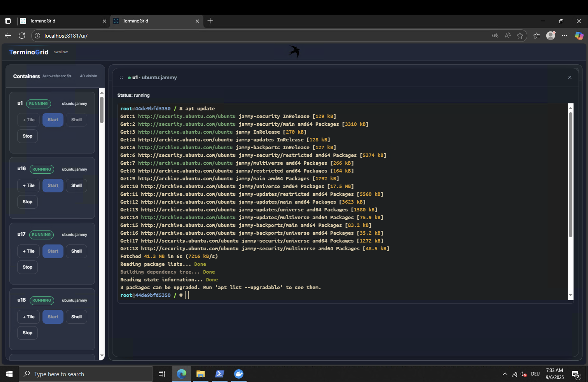Add u18 container as a tile

pos(28,317)
